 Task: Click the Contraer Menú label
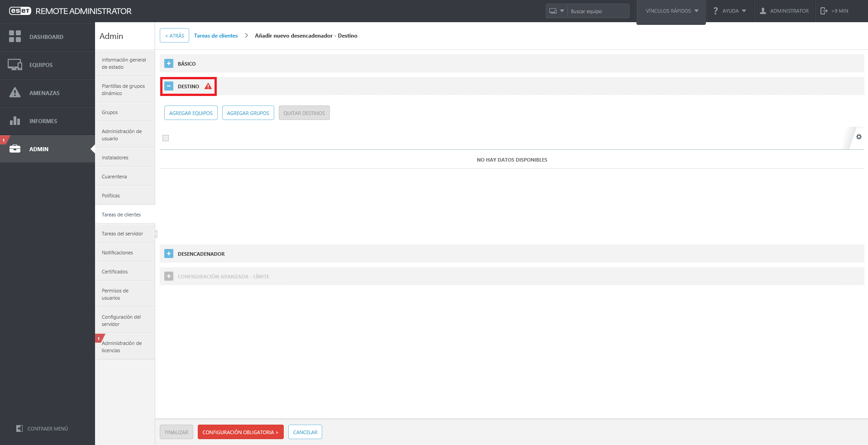48,428
